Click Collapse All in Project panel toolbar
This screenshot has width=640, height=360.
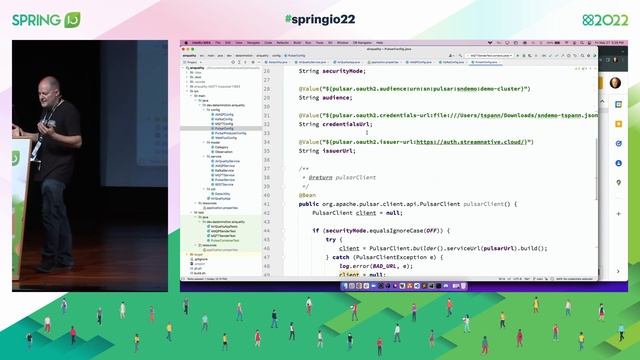(x=245, y=62)
